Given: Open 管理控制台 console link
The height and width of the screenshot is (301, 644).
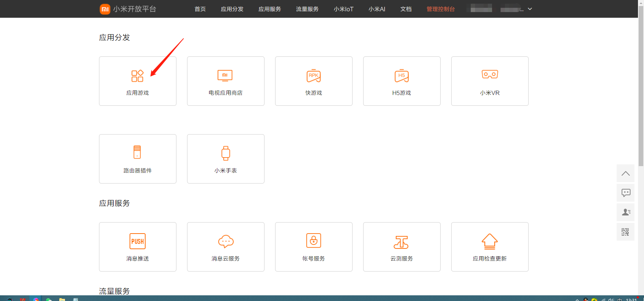Looking at the screenshot, I should (x=441, y=9).
